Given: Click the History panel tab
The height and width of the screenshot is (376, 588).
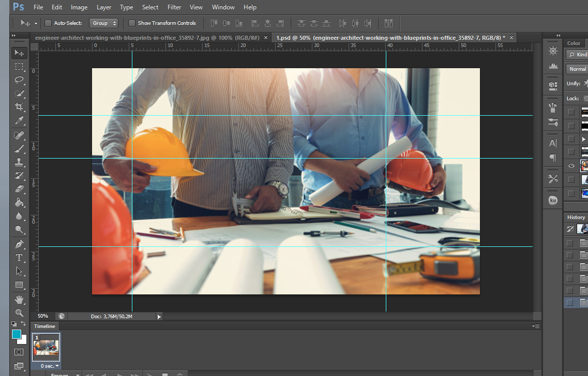Looking at the screenshot, I should (576, 217).
